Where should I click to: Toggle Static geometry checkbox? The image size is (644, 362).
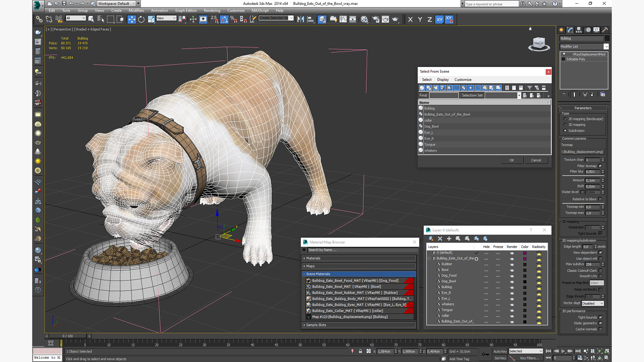point(600,323)
